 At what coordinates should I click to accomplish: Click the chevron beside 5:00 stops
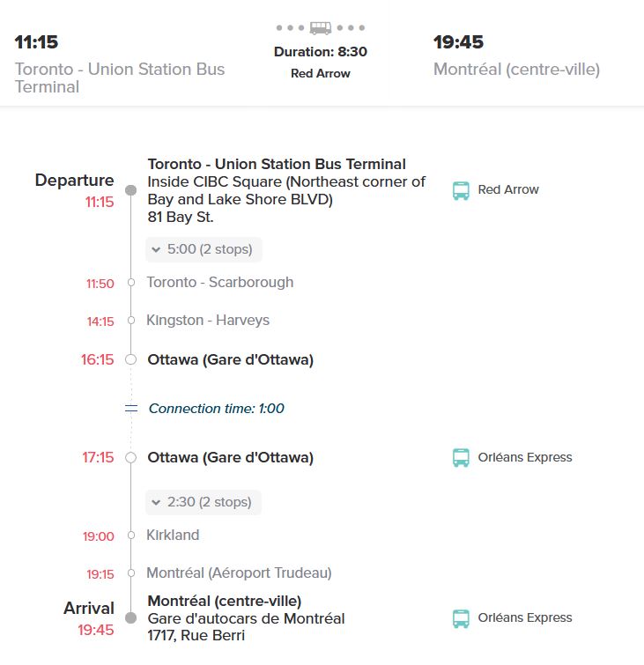tap(156, 250)
